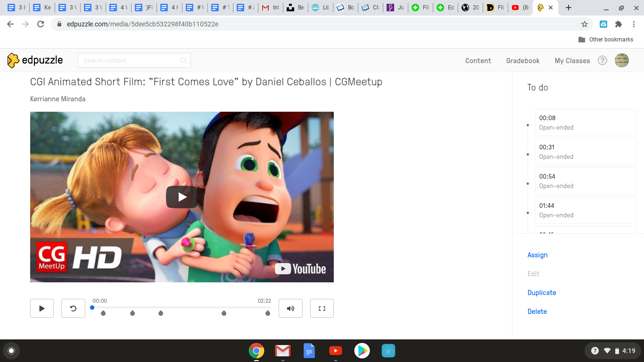Open YouTube from the shelf

pyautogui.click(x=336, y=351)
